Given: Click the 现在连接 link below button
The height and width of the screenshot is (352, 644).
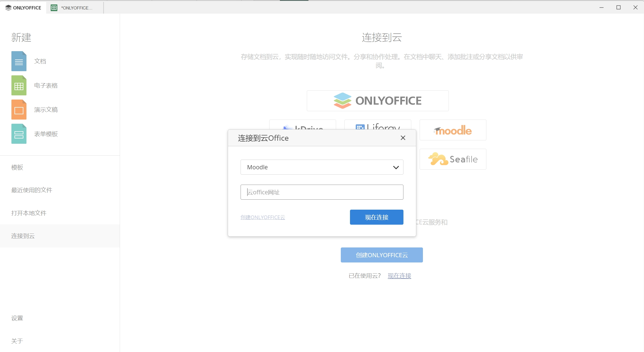Looking at the screenshot, I should tap(400, 276).
